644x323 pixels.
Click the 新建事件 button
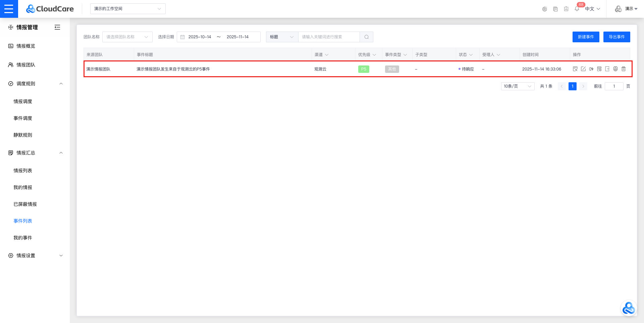586,37
